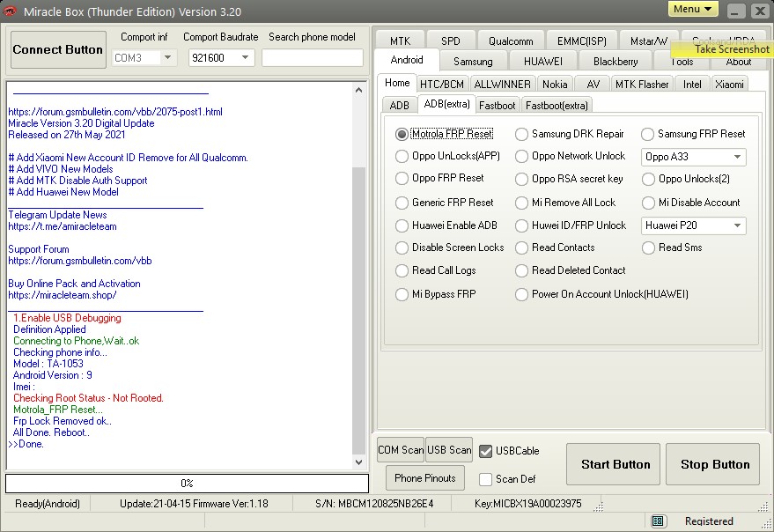774x532 pixels.
Task: Click the Start Button
Action: pyautogui.click(x=613, y=464)
